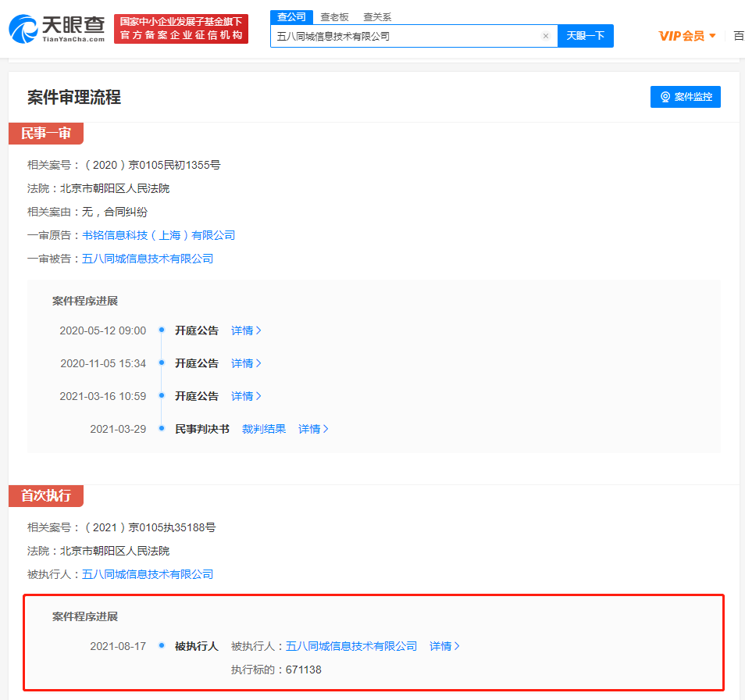This screenshot has height=700, width=745.
Task: Click the 民事一审 section label
Action: (x=46, y=134)
